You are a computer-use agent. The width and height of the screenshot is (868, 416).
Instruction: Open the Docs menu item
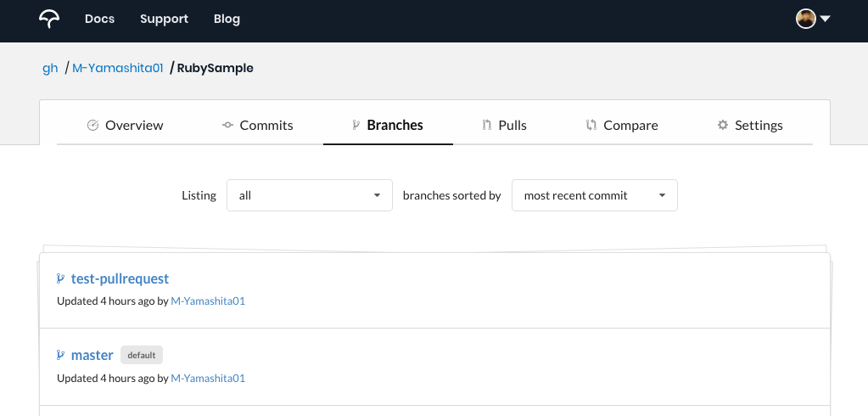[x=99, y=19]
